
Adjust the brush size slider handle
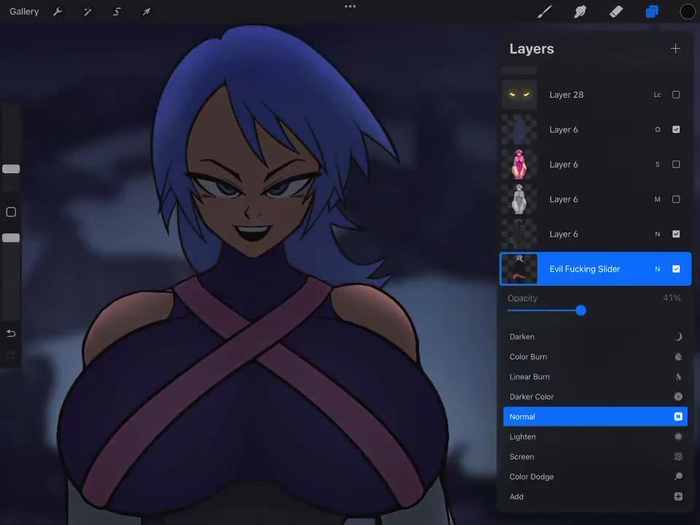(11, 169)
